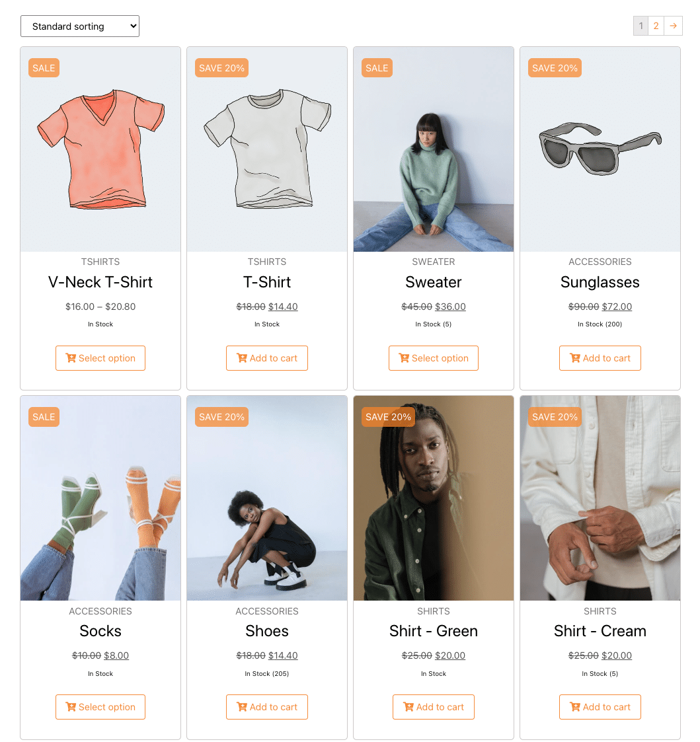Click the cart icon on Socks Select option
The image size is (700, 742).
[71, 707]
